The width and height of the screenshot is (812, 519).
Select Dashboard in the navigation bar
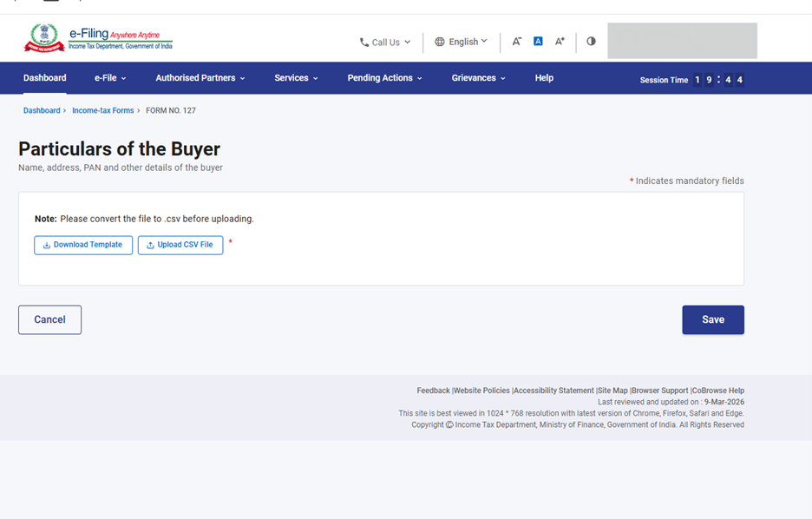(44, 77)
